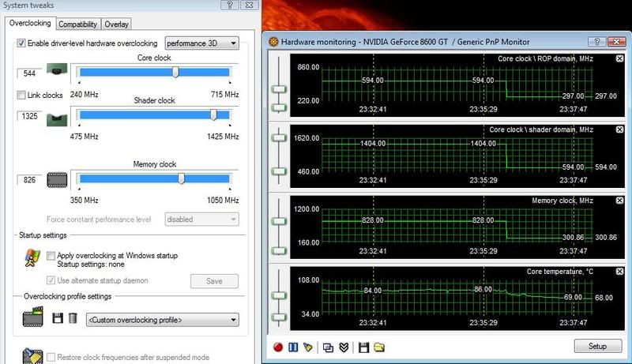Click the help button in Hardware monitoring title bar
Viewport: 632px width, 364px height.
(597, 42)
